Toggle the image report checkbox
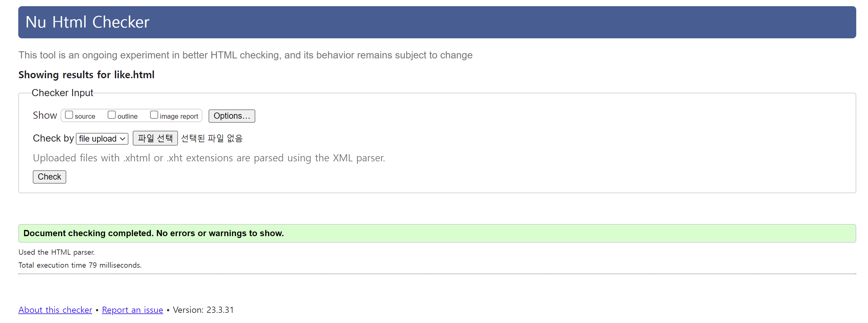The height and width of the screenshot is (323, 868). point(154,115)
